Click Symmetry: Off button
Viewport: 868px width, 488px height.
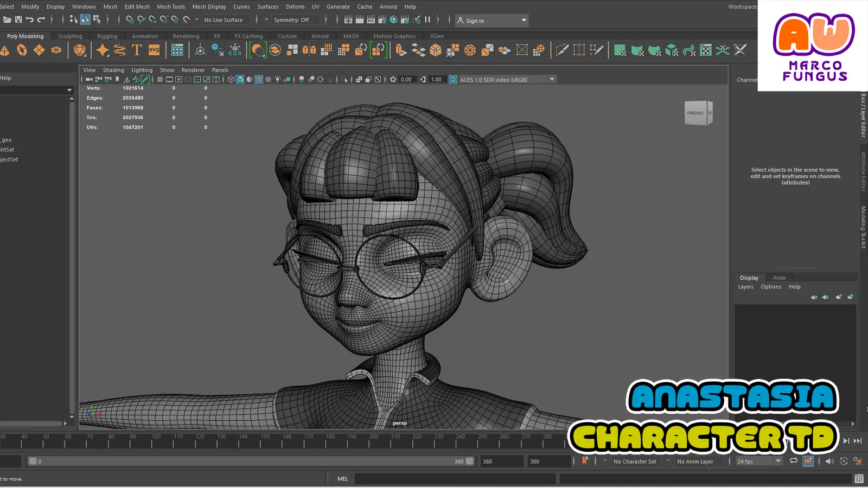(x=291, y=20)
